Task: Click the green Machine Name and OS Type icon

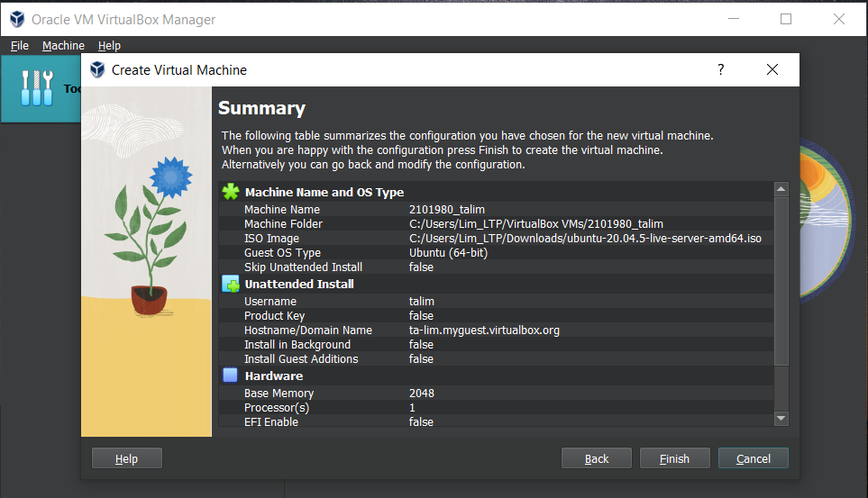Action: click(230, 192)
